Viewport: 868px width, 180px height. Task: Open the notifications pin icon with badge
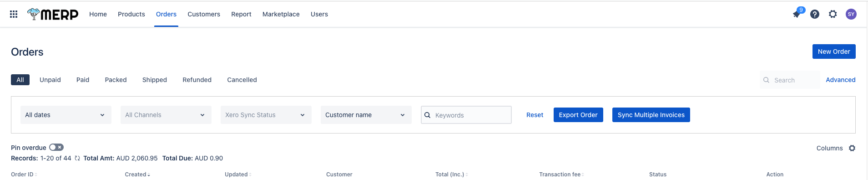pos(797,14)
